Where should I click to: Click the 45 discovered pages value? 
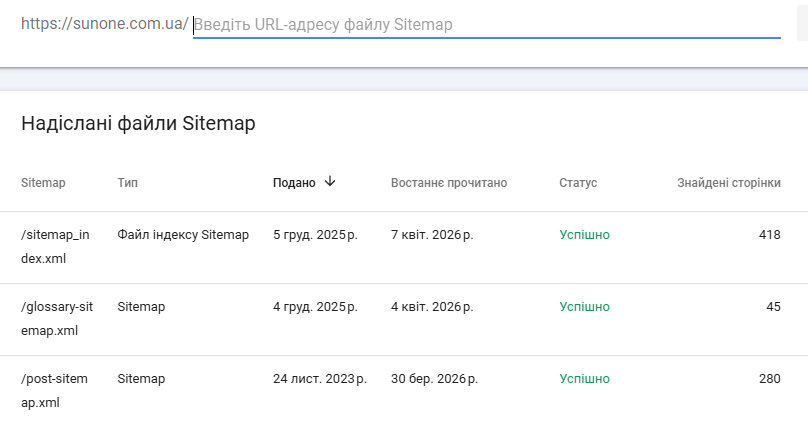tap(773, 307)
